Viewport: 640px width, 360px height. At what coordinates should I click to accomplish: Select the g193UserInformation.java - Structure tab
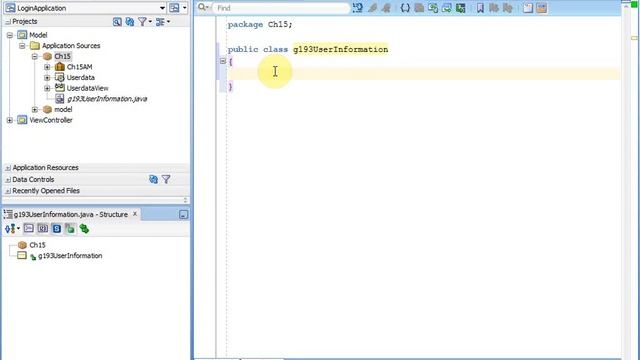click(x=70, y=214)
